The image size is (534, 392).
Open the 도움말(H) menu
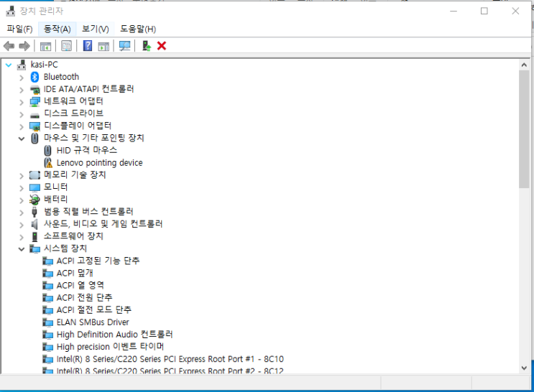pyautogui.click(x=138, y=29)
